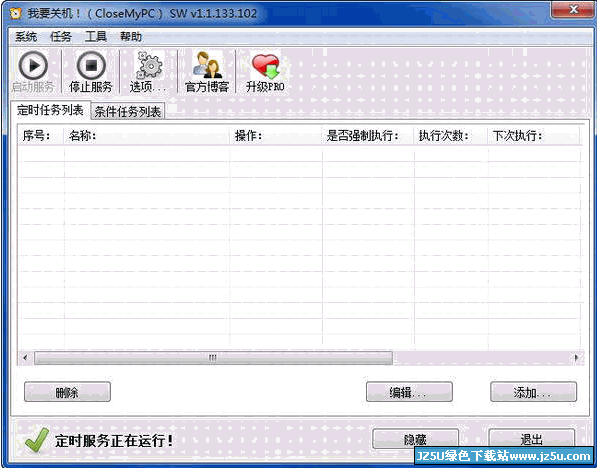Screen dimensions: 597x468
Task: Open the 工具 menu
Action: tap(96, 37)
